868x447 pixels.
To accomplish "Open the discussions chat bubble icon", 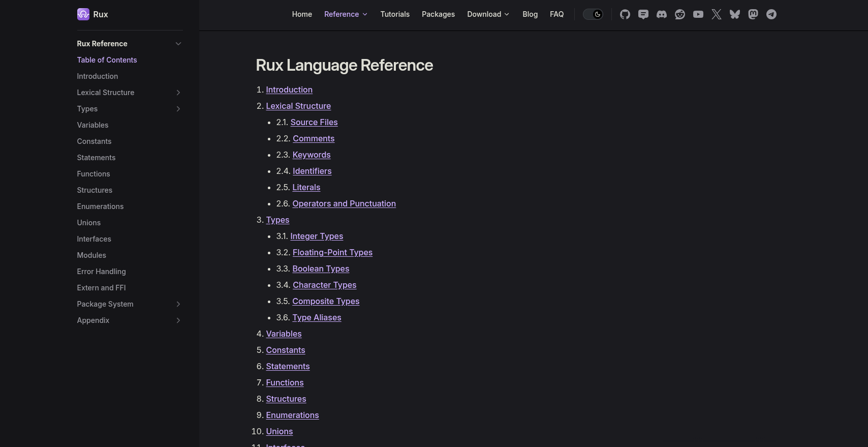I will pyautogui.click(x=643, y=14).
